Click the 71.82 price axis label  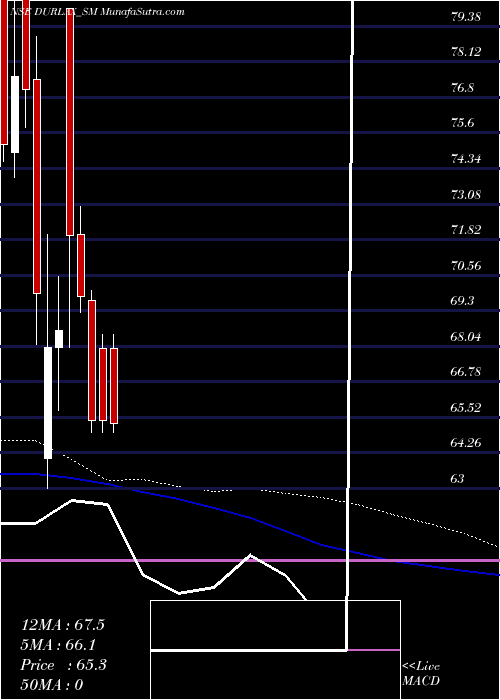click(466, 230)
